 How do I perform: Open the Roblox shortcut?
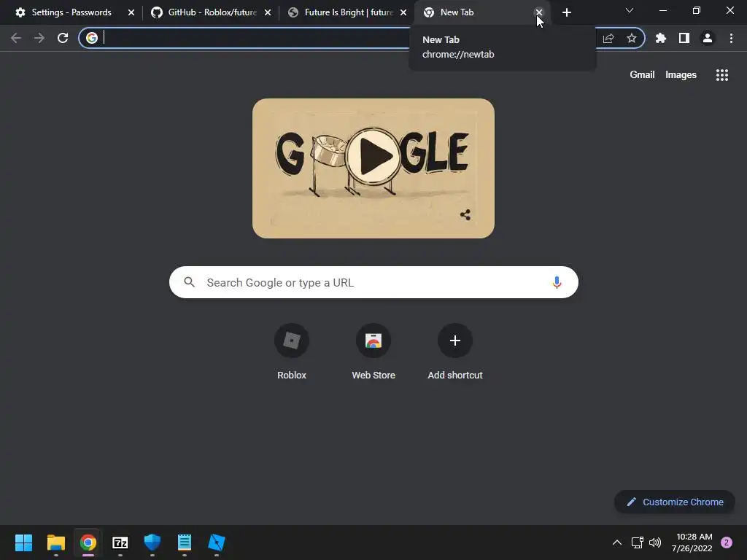pyautogui.click(x=292, y=352)
